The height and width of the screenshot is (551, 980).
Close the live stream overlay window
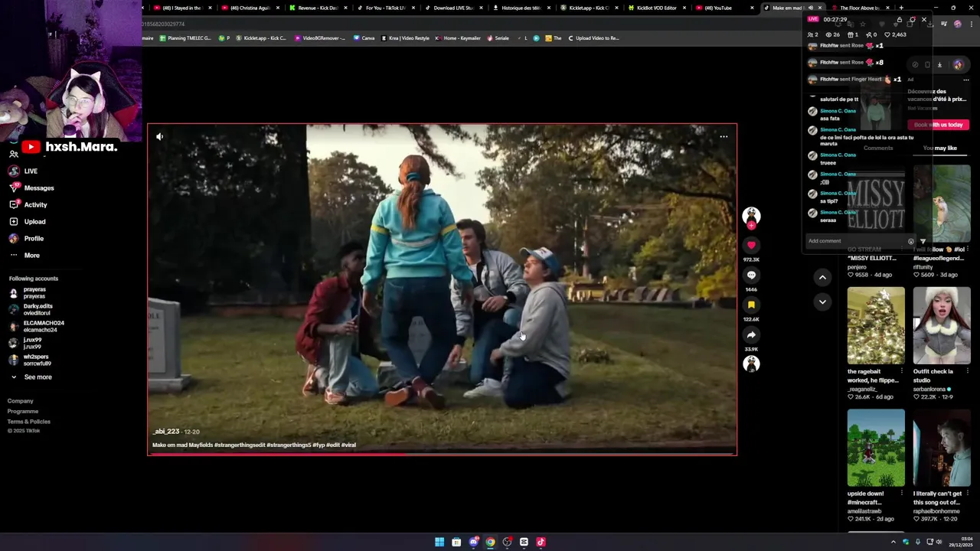[x=924, y=19]
